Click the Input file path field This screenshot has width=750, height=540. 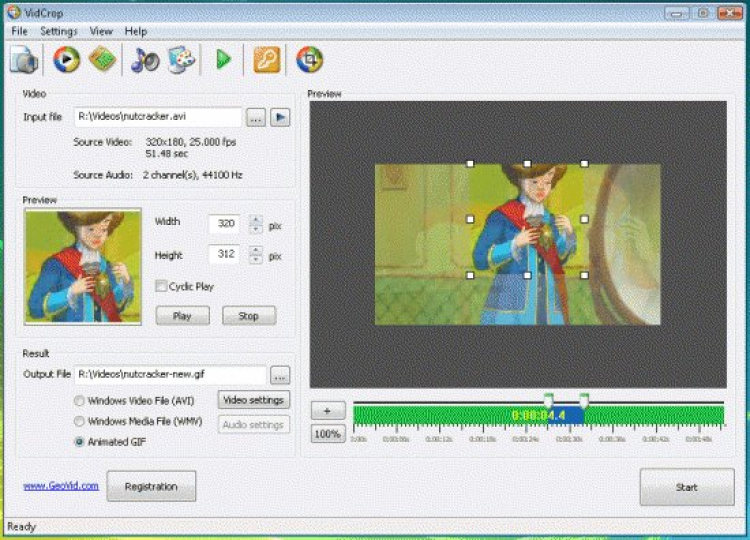click(158, 117)
